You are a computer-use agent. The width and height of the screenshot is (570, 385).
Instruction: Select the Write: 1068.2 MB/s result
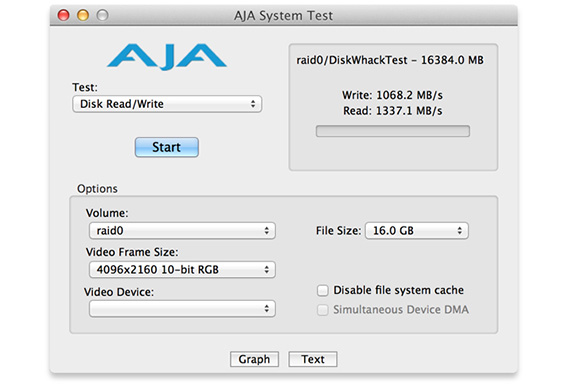pyautogui.click(x=392, y=95)
